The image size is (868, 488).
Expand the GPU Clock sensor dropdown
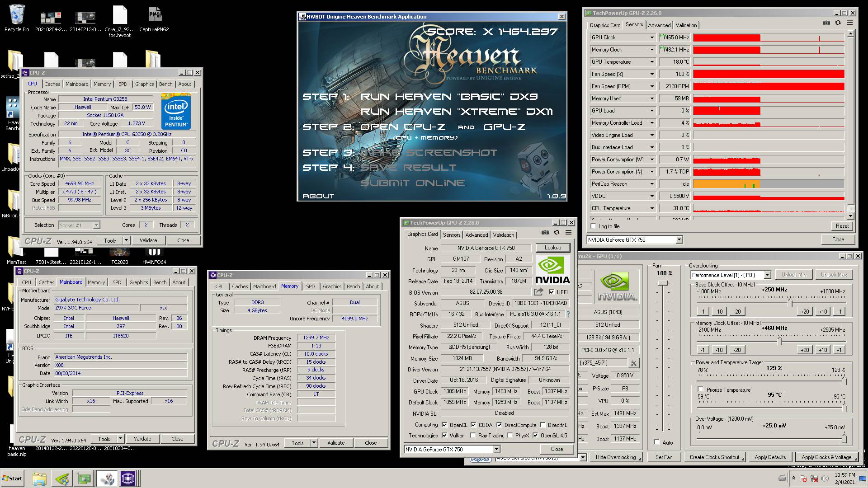pos(652,38)
